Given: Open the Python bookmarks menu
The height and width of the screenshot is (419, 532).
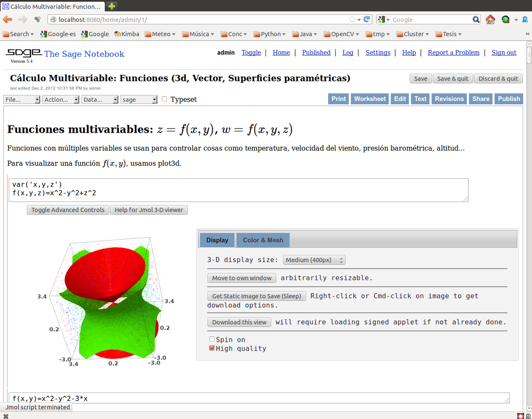Looking at the screenshot, I should pyautogui.click(x=269, y=34).
